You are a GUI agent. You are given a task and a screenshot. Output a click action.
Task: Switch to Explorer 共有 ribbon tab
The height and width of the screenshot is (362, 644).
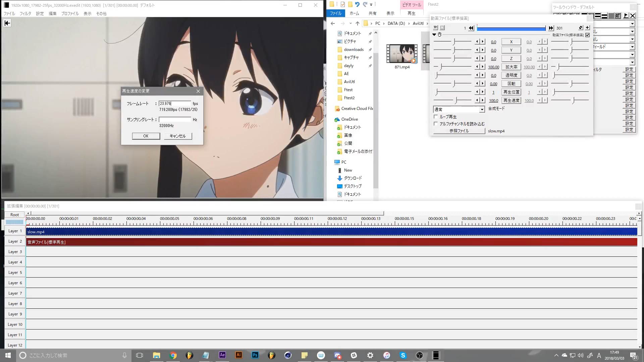click(373, 13)
